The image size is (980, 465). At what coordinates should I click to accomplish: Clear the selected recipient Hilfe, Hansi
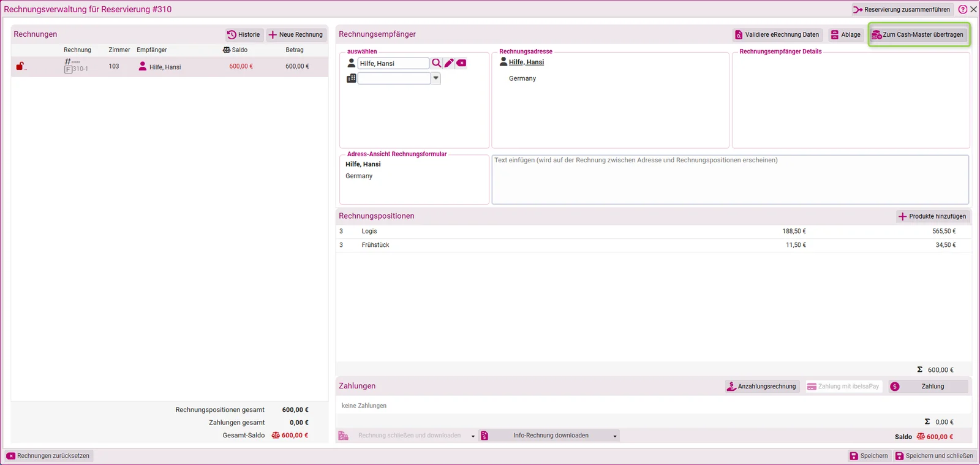461,63
